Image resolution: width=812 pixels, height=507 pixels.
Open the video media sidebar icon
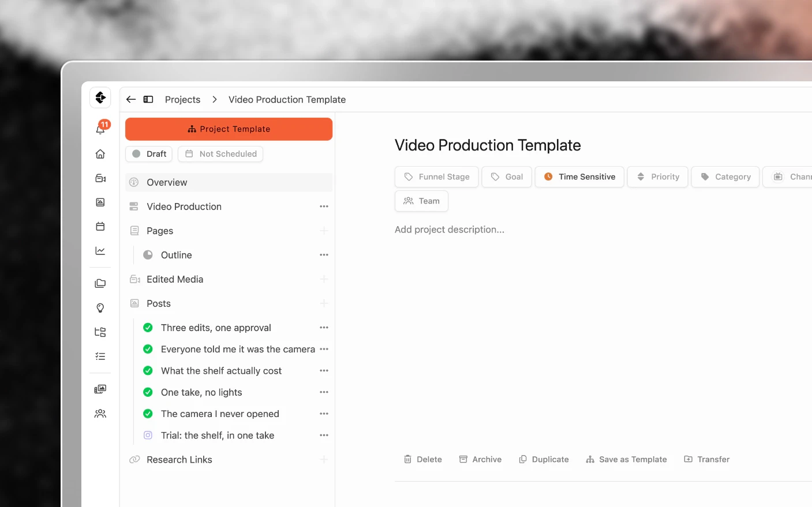click(x=100, y=178)
